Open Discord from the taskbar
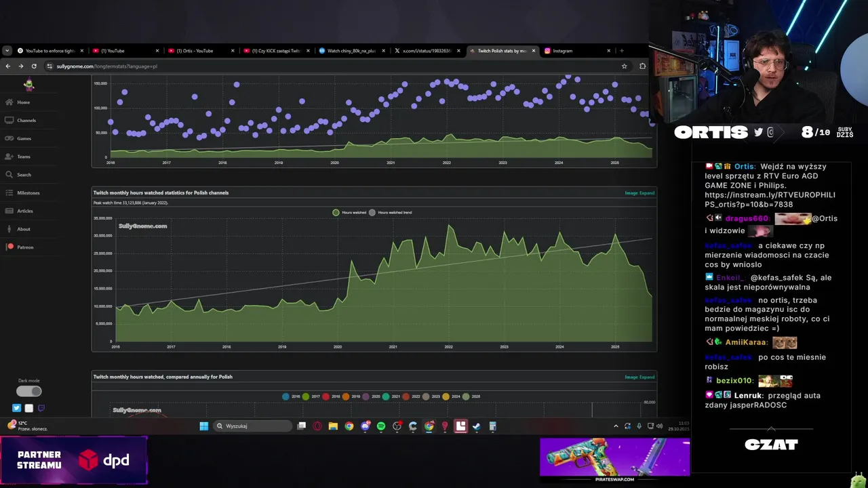This screenshot has width=868, height=488. coord(366,426)
